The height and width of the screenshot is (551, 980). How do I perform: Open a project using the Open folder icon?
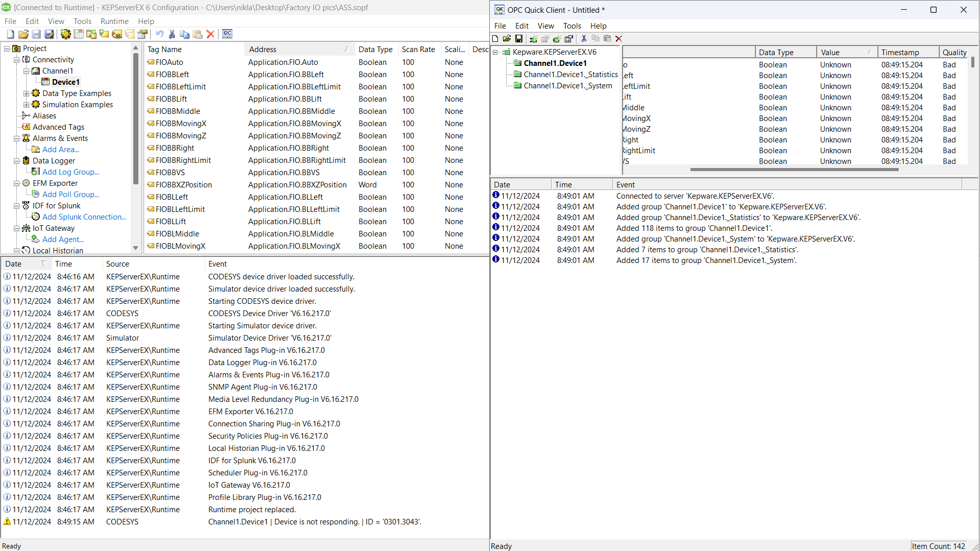(x=23, y=34)
